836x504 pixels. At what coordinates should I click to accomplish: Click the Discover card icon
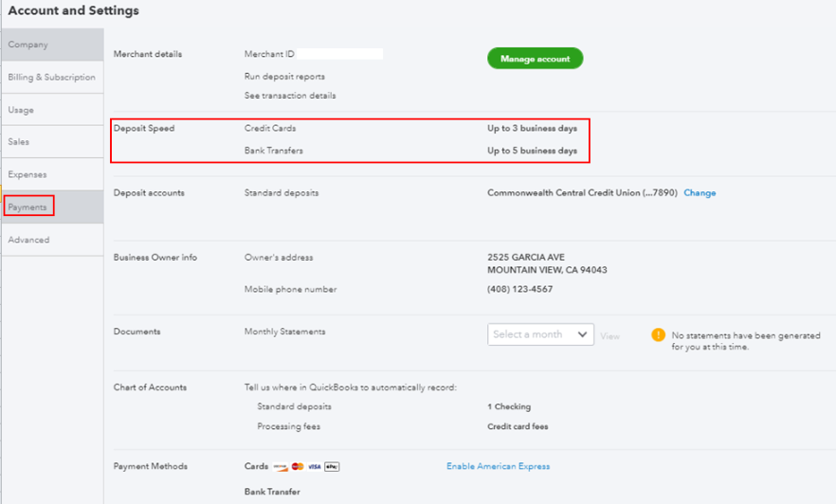coord(280,467)
